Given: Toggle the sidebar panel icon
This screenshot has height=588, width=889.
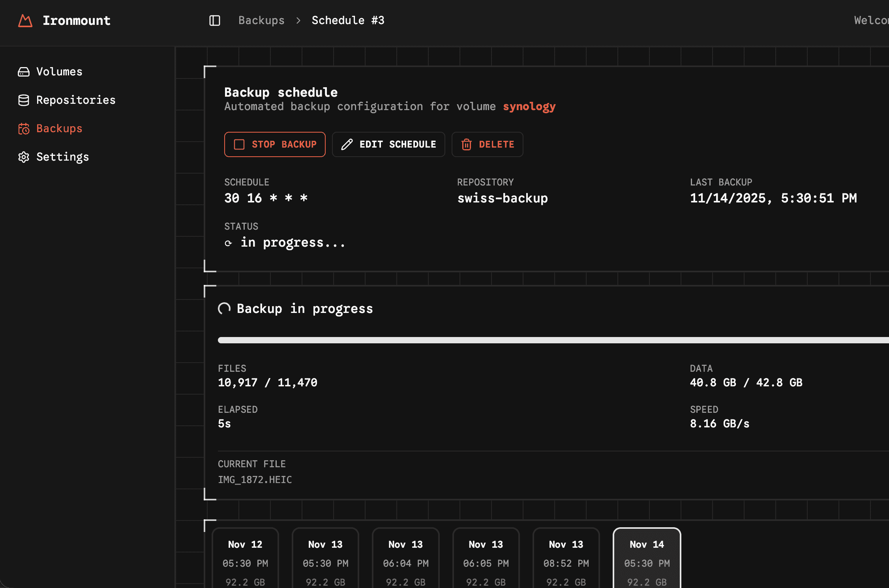Looking at the screenshot, I should click(215, 21).
